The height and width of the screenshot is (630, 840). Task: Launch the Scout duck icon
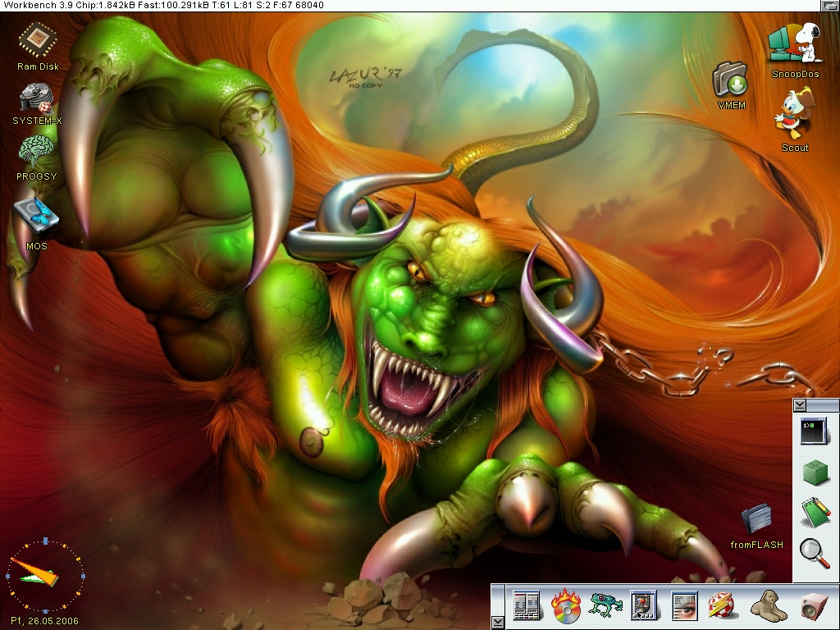pyautogui.click(x=794, y=113)
